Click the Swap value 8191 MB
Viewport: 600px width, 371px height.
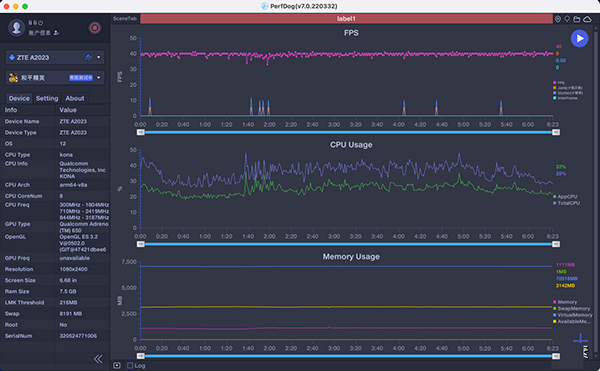(71, 314)
